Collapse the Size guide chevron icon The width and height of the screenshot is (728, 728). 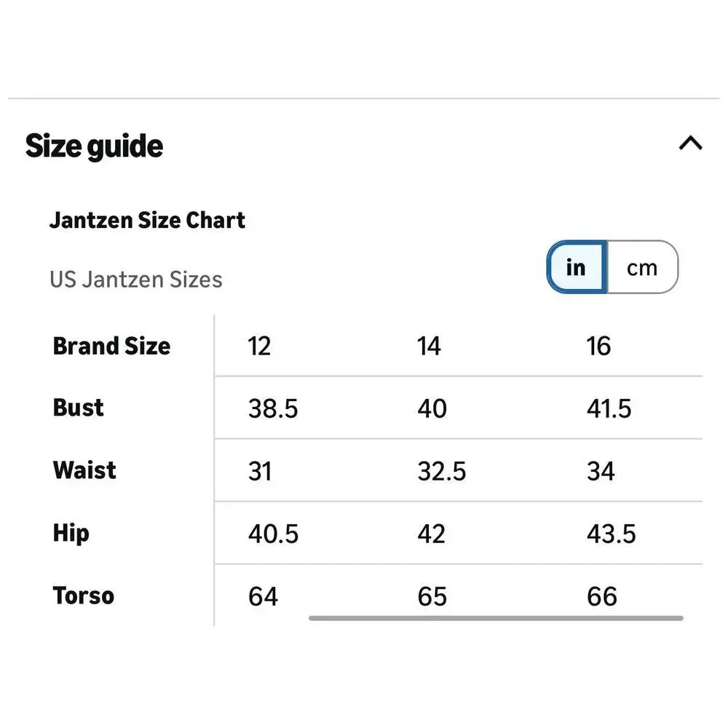pyautogui.click(x=690, y=143)
